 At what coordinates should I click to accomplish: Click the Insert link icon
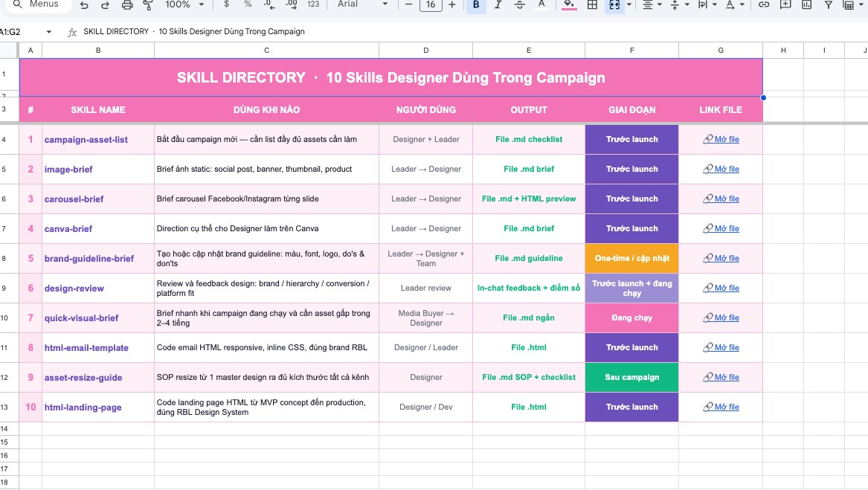[764, 5]
